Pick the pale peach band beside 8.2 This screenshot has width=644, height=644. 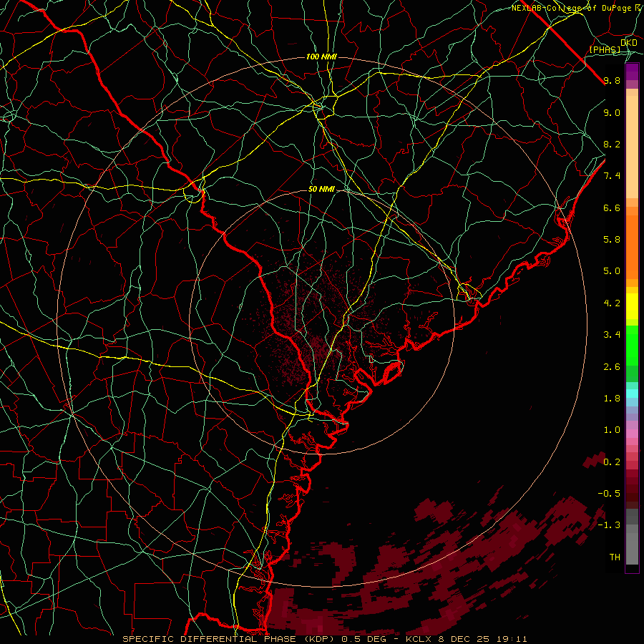[632, 147]
